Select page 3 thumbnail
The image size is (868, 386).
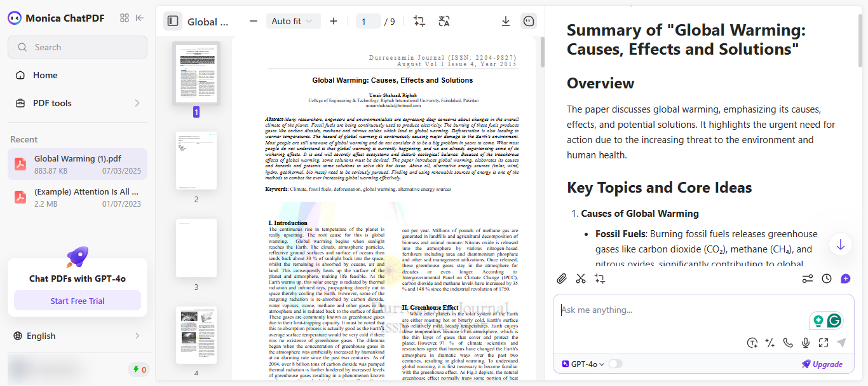[x=196, y=249]
